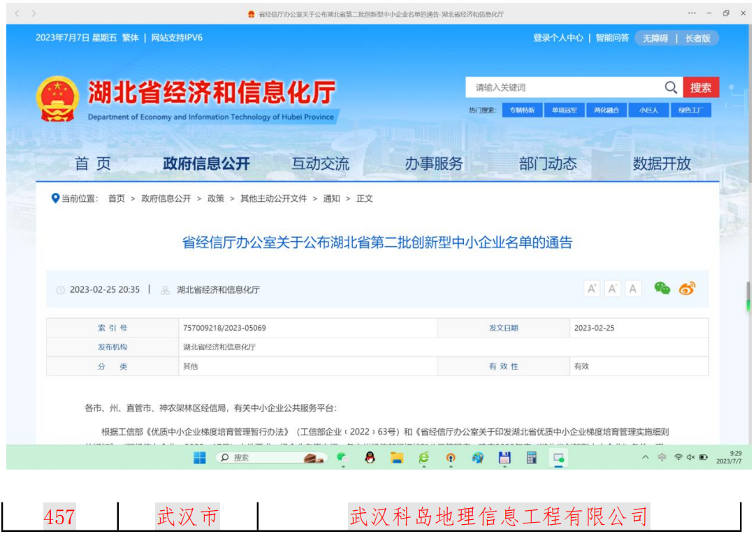Click the red 搜索 search button
This screenshot has width=756, height=543.
(701, 87)
